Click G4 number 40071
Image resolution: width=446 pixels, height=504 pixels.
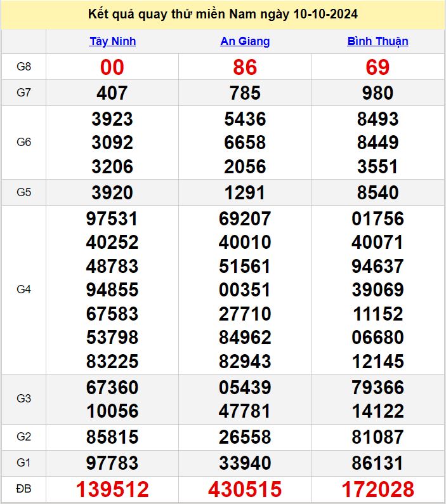[377, 242]
